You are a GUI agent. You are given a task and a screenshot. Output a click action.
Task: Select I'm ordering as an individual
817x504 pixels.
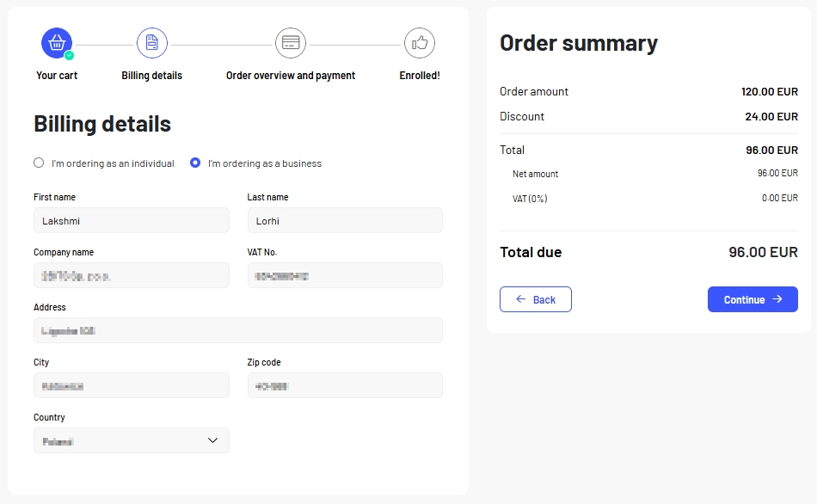pos(39,163)
